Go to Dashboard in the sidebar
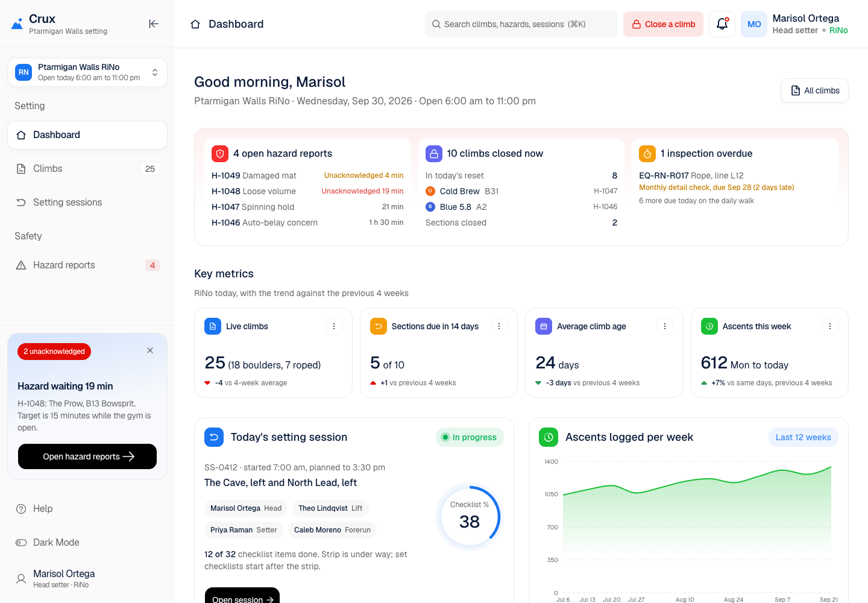868x603 pixels. coord(87,135)
